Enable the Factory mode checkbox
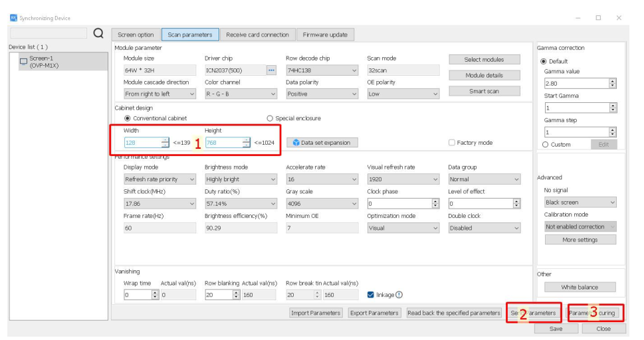644x340 pixels. [452, 143]
